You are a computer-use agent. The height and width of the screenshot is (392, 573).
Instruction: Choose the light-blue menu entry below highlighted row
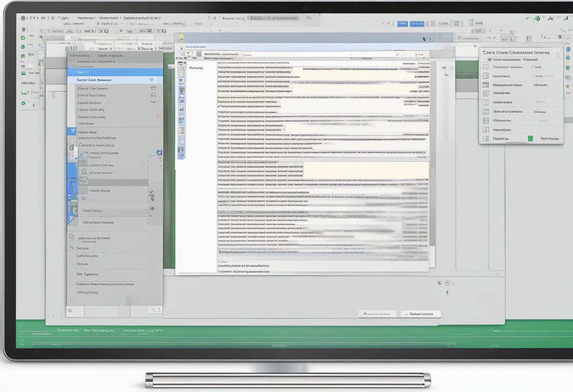(x=115, y=80)
